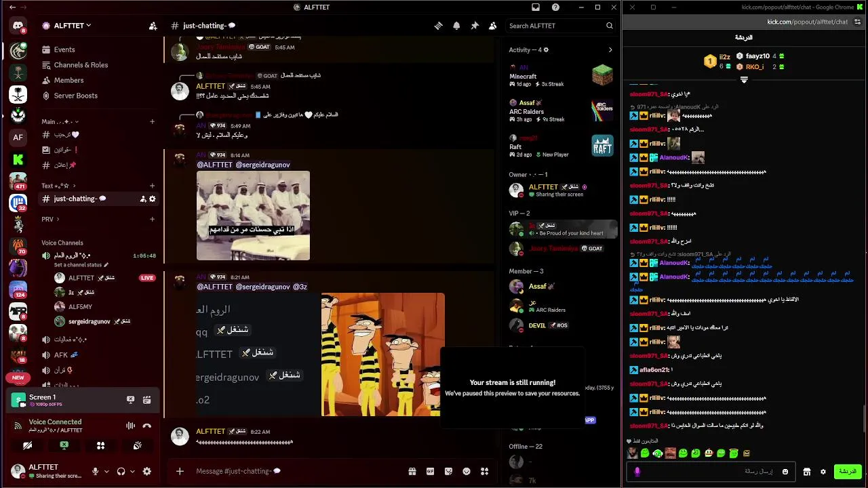Open Minecraft activity card
The image size is (868, 488).
(561, 74)
